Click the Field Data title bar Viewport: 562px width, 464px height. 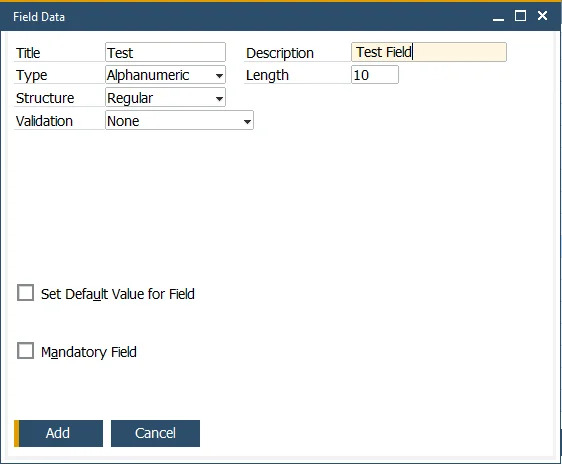[251, 16]
